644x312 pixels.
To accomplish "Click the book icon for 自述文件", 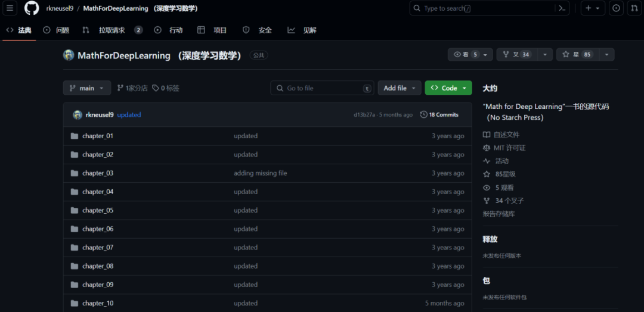I will tap(487, 135).
